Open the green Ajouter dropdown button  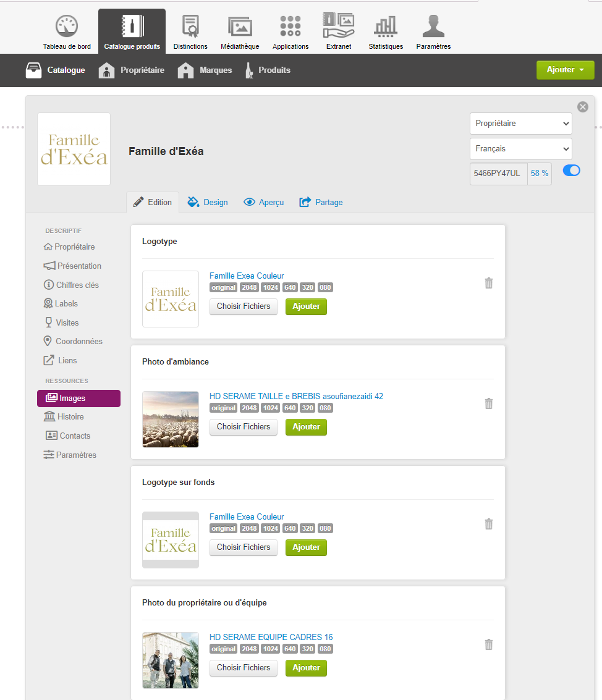tap(565, 70)
